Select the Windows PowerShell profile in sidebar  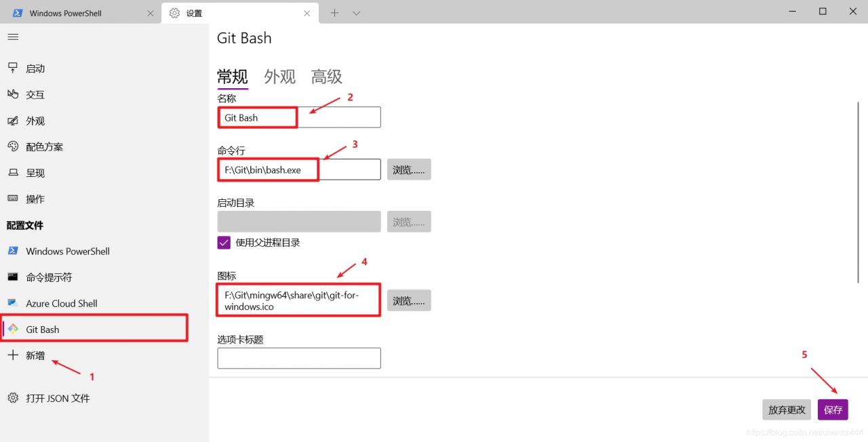[x=67, y=251]
